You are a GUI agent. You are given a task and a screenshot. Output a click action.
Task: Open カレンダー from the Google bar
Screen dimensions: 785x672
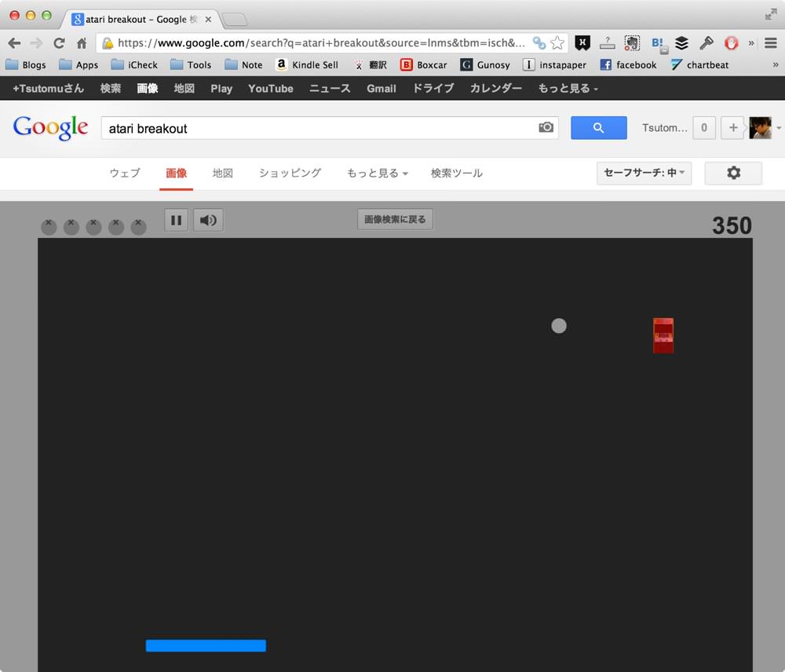(x=495, y=89)
